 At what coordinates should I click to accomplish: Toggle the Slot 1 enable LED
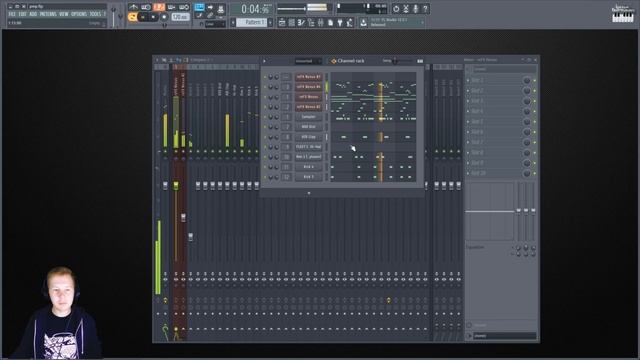click(x=535, y=80)
